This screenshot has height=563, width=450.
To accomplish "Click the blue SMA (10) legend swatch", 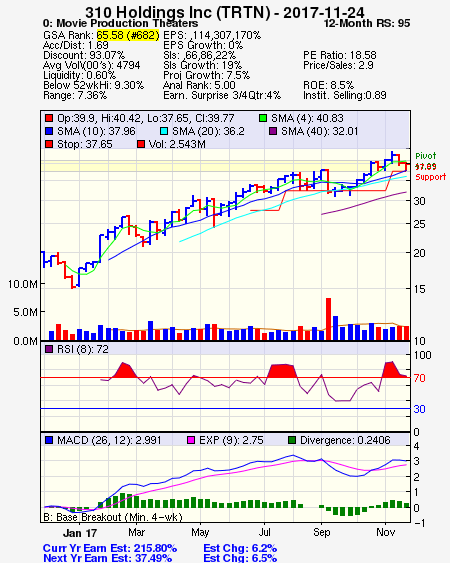I will [x=49, y=131].
